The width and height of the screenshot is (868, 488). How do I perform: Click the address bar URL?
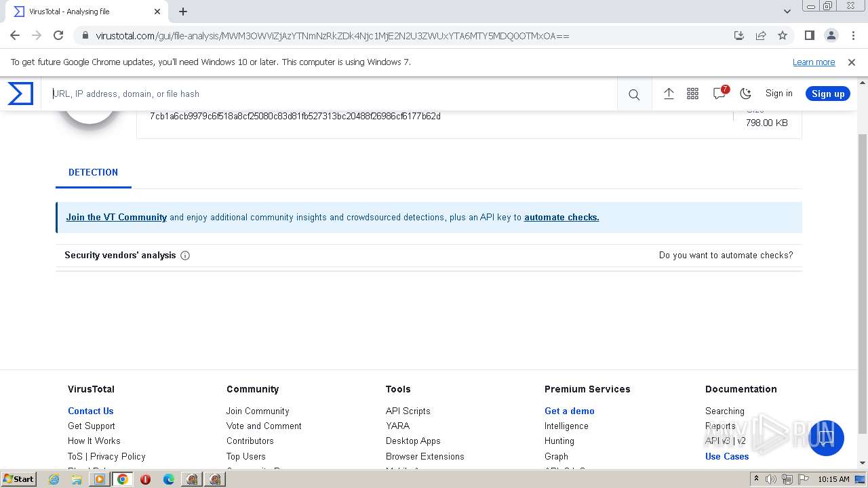[x=332, y=35]
